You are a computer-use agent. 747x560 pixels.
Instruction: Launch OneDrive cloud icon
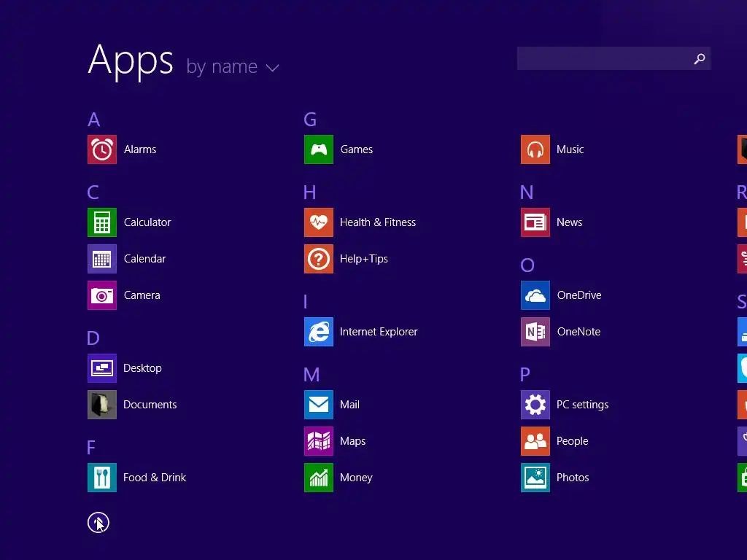pos(535,295)
